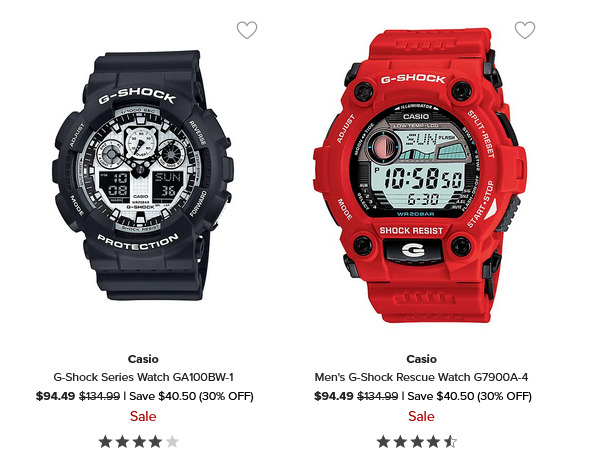Click the third rating star for GA100BW-1
This screenshot has width=589, height=467.
tap(139, 441)
